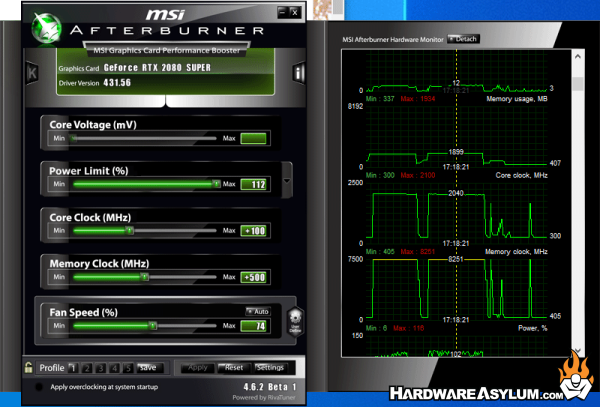Close the Afterburner window

pos(295,12)
